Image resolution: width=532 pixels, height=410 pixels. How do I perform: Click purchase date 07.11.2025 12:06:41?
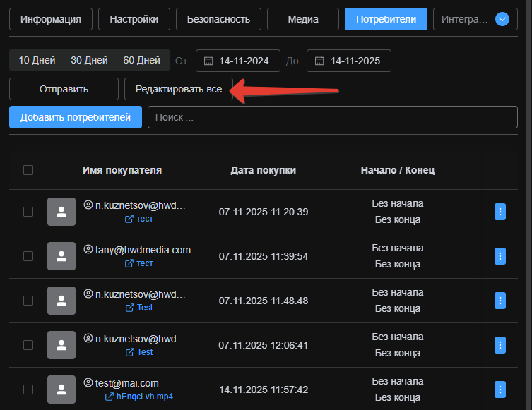point(264,345)
